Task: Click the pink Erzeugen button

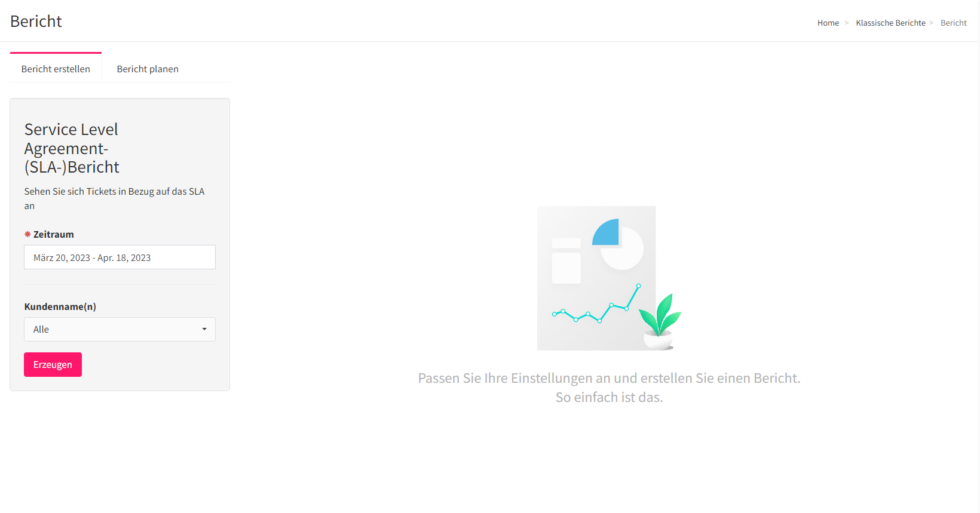Action: pos(53,365)
